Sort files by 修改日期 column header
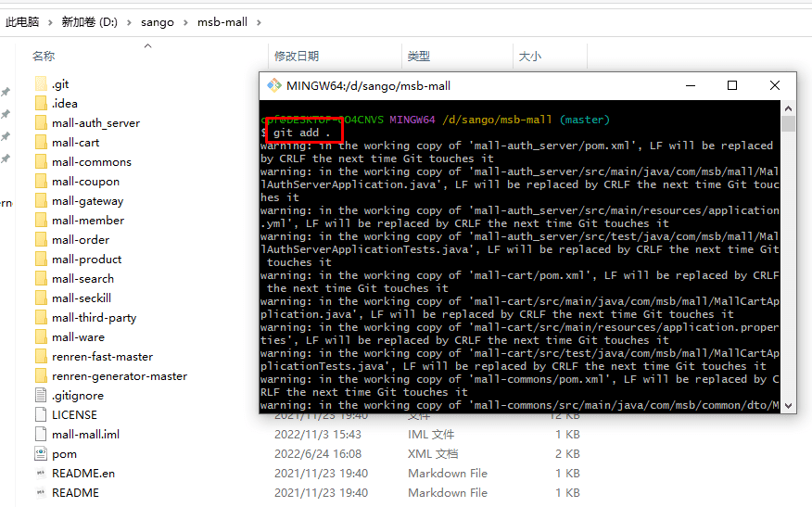The height and width of the screenshot is (507, 812). pyautogui.click(x=297, y=56)
